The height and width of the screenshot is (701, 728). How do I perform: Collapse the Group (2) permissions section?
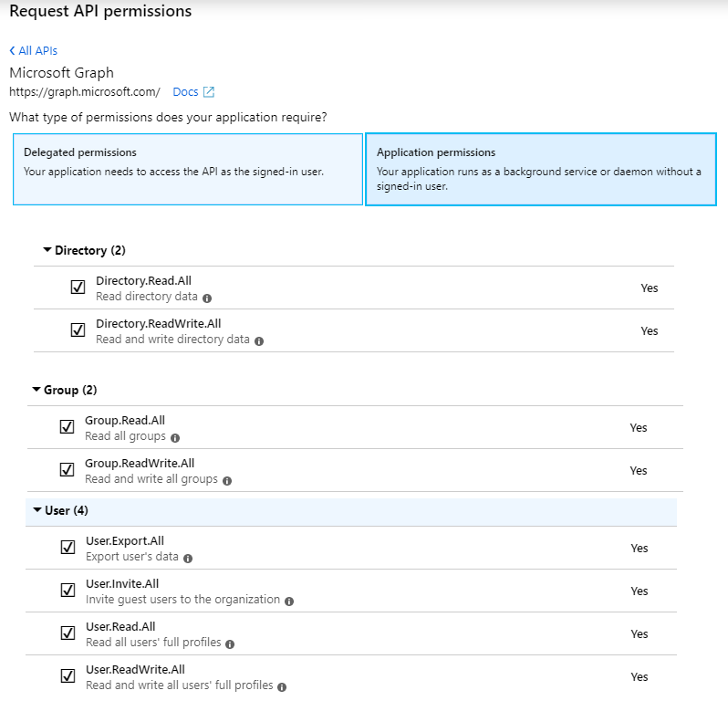point(36,390)
